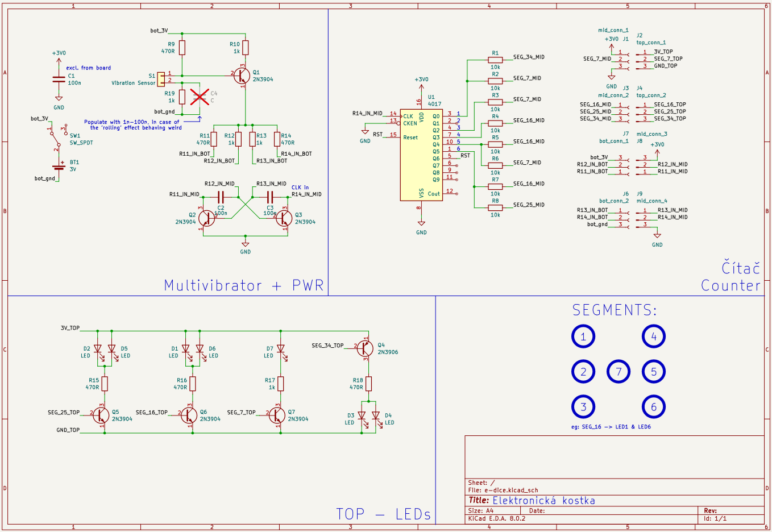Select segment circle number 4
The image size is (772, 532).
[654, 336]
